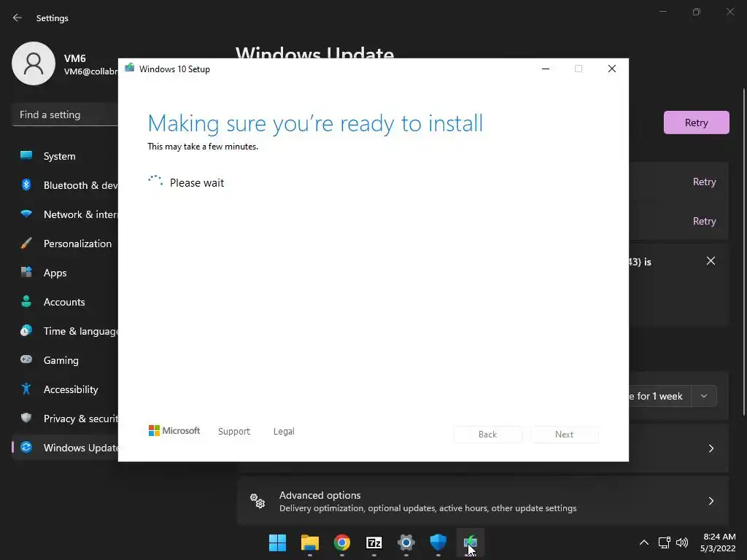Screen dimensions: 747x560
Task: Click the Bluetooth icon in sidebar
Action: [x=26, y=184]
